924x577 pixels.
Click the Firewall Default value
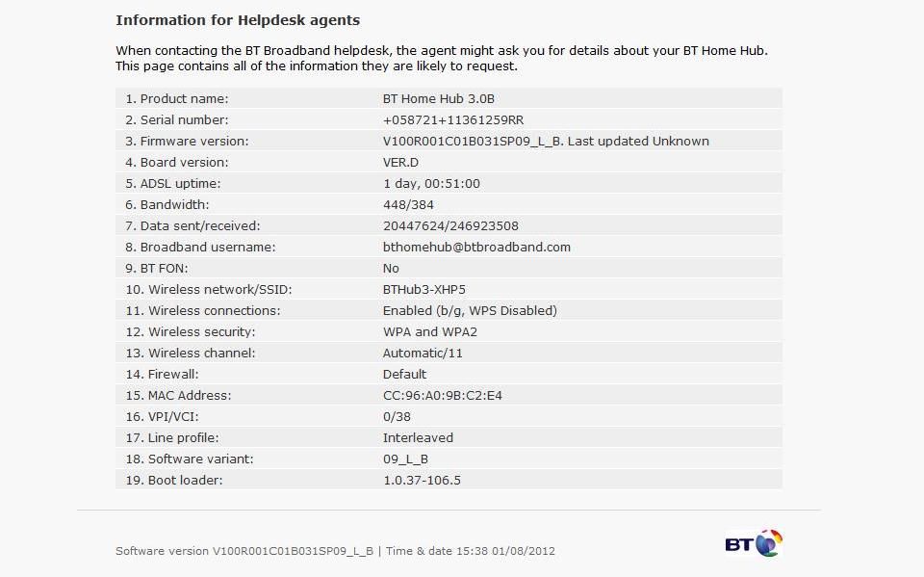pyautogui.click(x=404, y=375)
